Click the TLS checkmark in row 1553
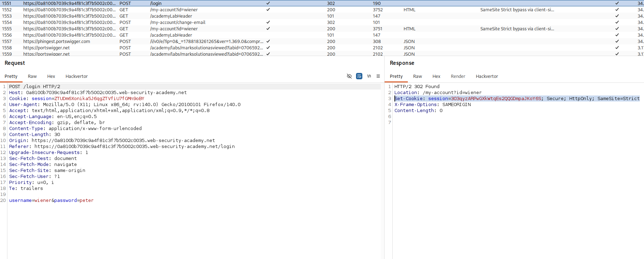The image size is (644, 259). tap(617, 16)
